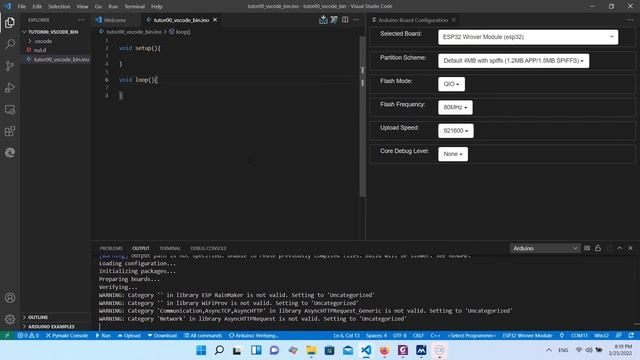Image resolution: width=640 pixels, height=360 pixels.
Task: Open the Edge browser tools activity icon
Action: point(10,153)
